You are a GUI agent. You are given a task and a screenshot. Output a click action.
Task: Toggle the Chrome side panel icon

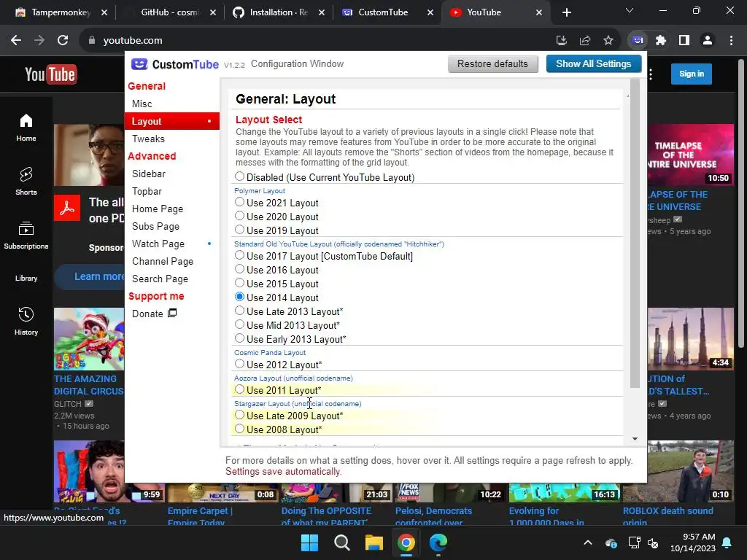pos(684,41)
